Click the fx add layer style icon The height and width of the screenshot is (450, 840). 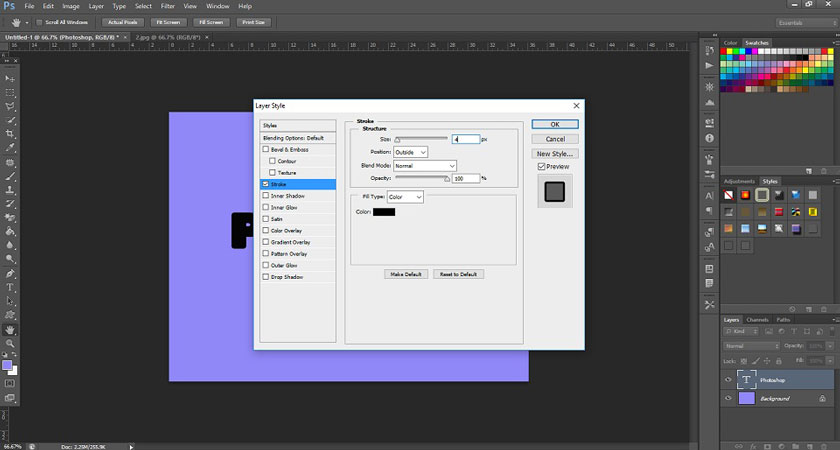click(x=754, y=446)
